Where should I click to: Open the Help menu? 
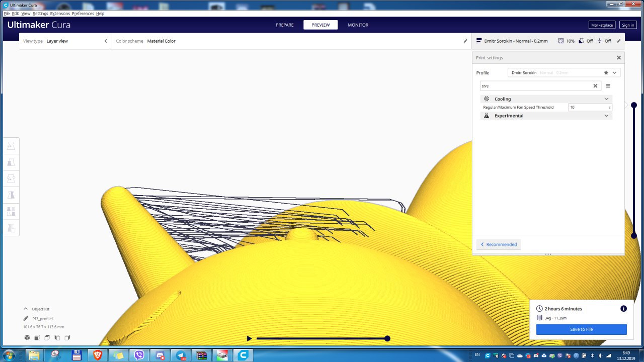click(100, 14)
